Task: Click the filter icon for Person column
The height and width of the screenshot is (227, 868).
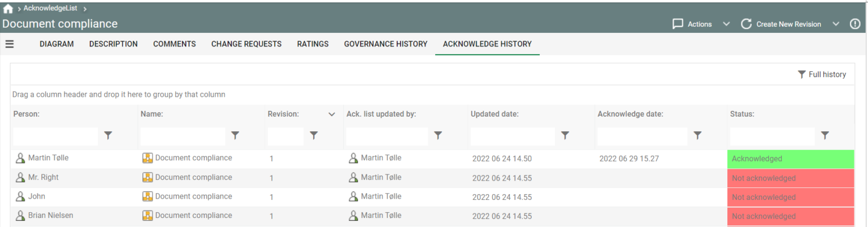Action: point(108,135)
